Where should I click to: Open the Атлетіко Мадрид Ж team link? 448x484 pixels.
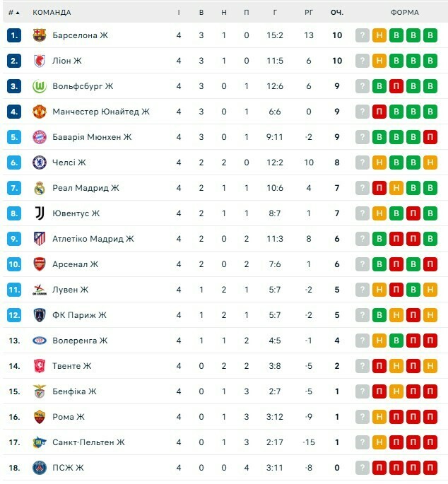coord(93,239)
